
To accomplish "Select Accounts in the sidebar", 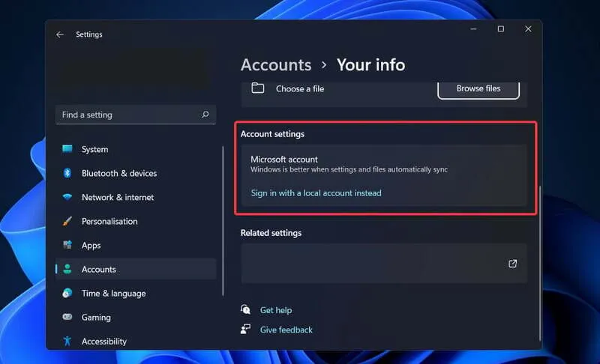I will pyautogui.click(x=136, y=270).
